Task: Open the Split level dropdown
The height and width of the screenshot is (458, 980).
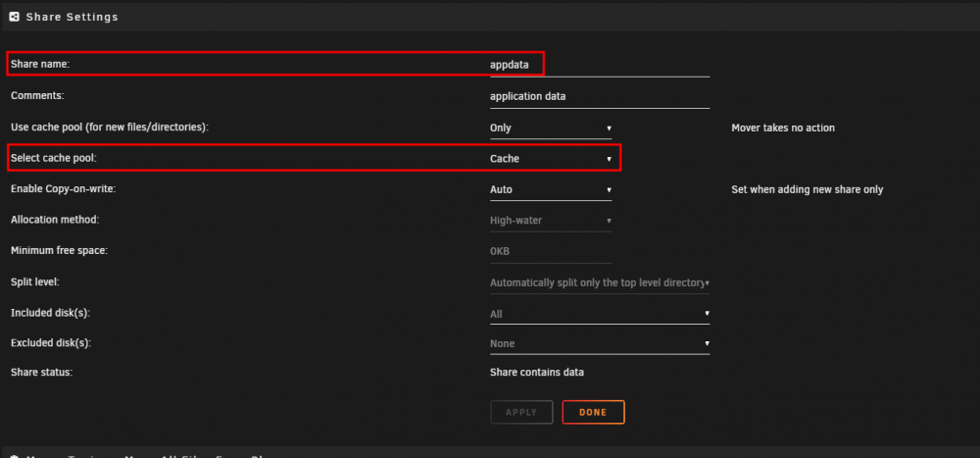Action: click(600, 282)
